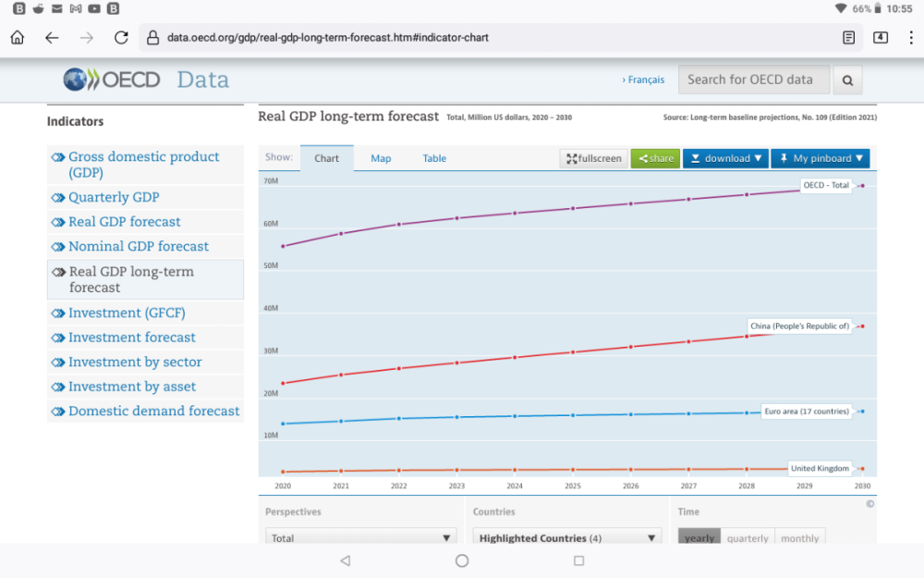The image size is (924, 578).
Task: Open the Quarterly GDP indicator link
Action: pyautogui.click(x=114, y=197)
